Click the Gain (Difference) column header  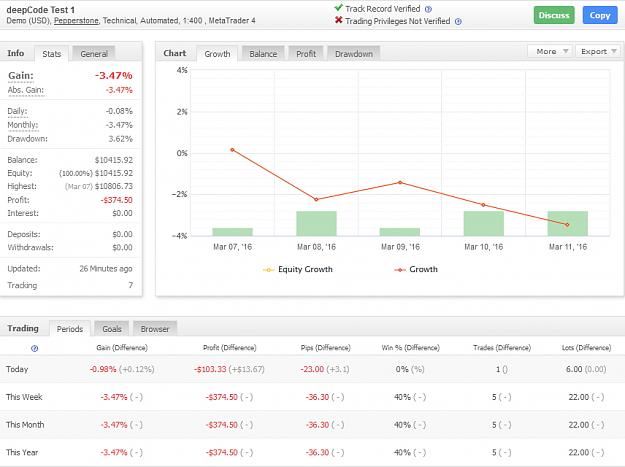pyautogui.click(x=122, y=348)
